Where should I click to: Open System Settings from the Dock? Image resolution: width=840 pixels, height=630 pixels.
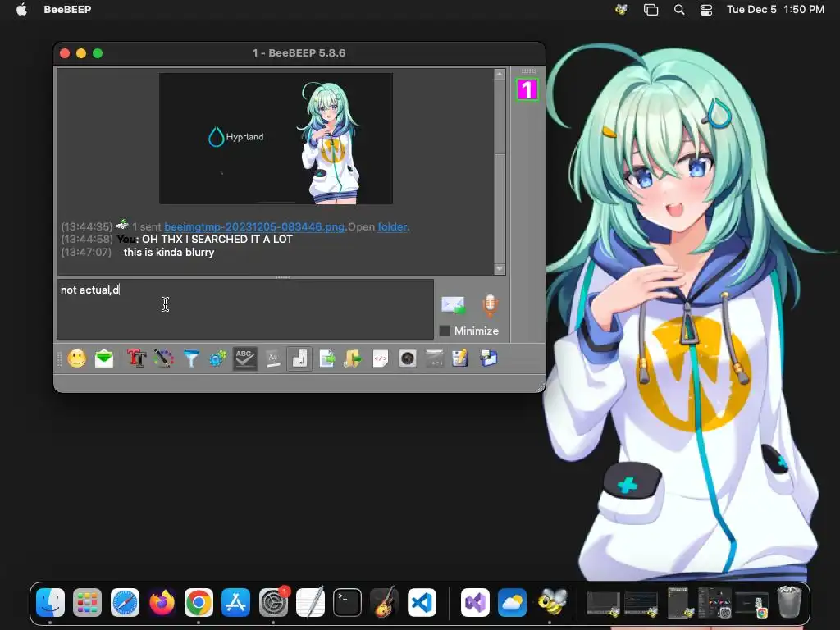click(273, 603)
